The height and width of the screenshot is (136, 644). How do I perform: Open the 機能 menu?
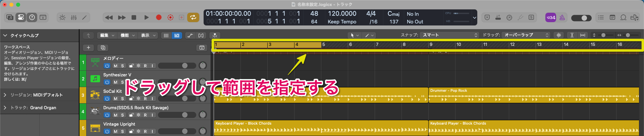click(x=127, y=35)
